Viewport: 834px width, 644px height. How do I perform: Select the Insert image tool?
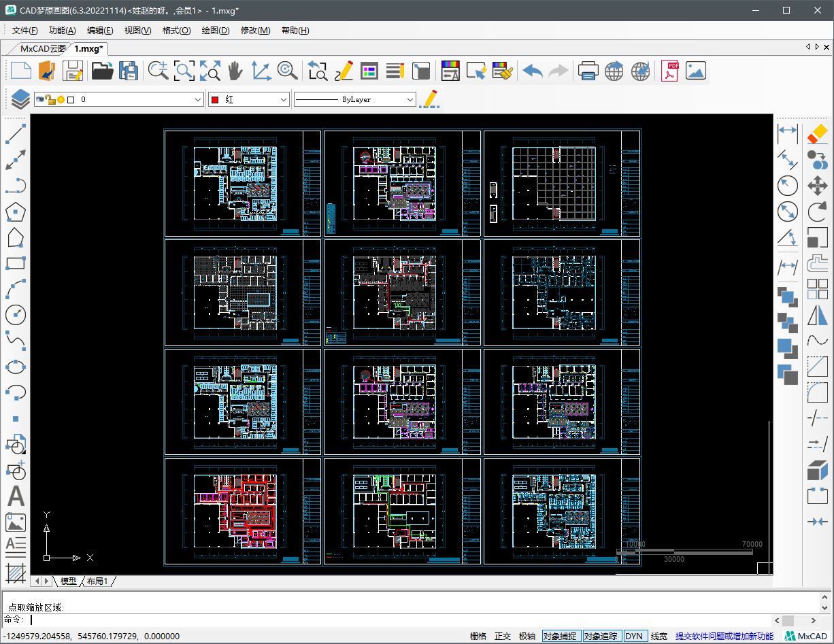pos(15,522)
